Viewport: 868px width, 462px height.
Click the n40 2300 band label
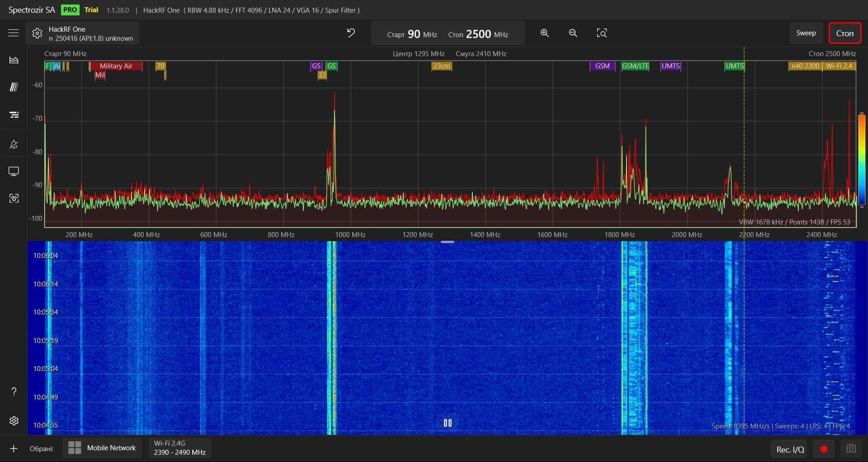[x=805, y=66]
